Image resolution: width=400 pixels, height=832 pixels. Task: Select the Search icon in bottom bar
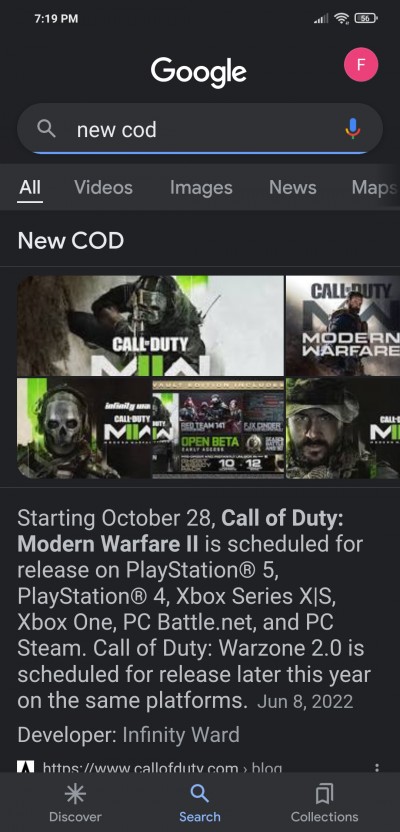point(199,794)
